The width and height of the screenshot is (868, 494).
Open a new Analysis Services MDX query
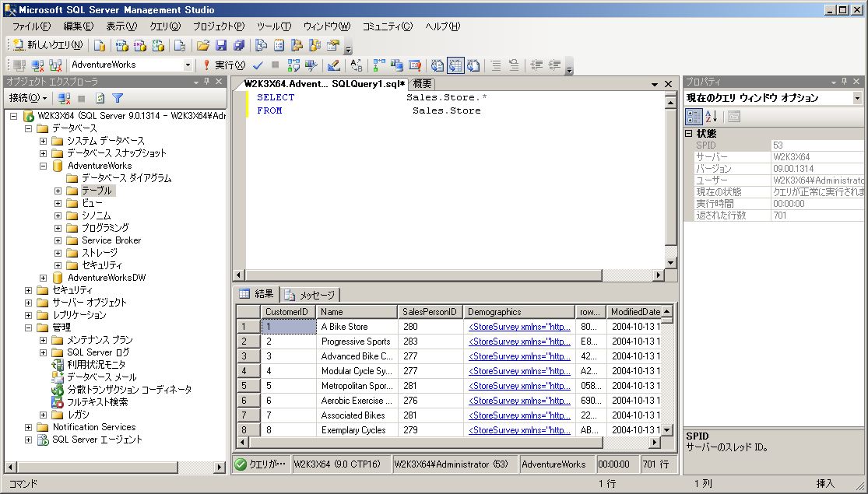(121, 46)
